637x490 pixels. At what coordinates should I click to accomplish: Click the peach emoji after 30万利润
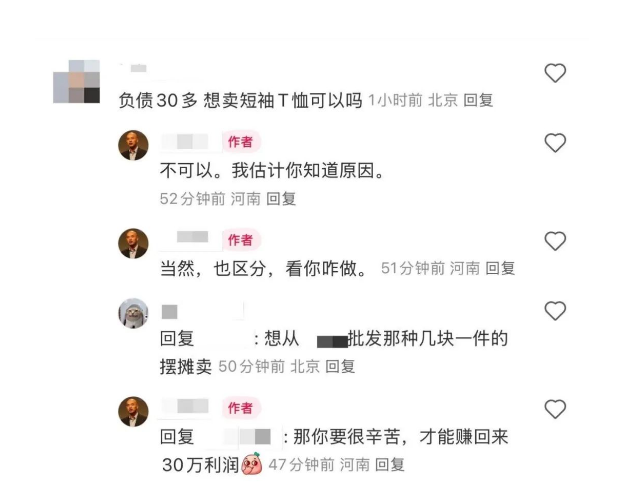(x=252, y=464)
